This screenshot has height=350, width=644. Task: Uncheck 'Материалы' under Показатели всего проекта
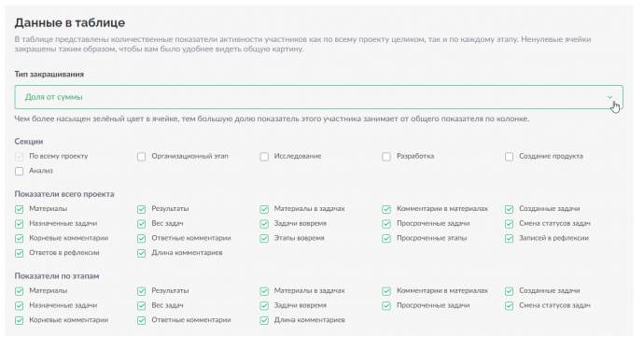tap(20, 209)
